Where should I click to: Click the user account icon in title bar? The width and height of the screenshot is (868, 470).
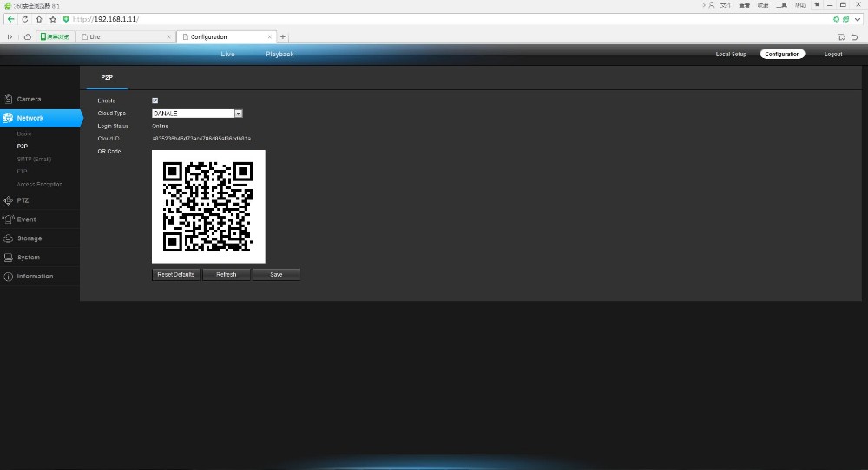(x=712, y=5)
